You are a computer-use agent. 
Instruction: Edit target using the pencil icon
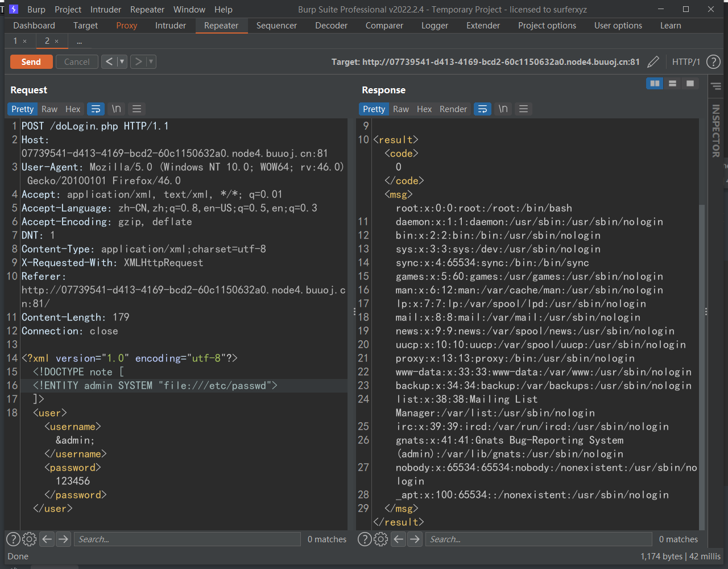pyautogui.click(x=653, y=62)
